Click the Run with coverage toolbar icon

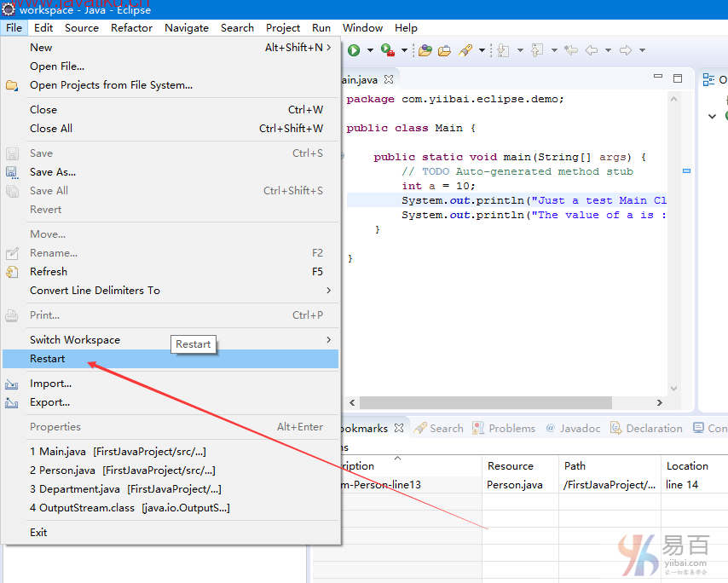click(x=387, y=49)
